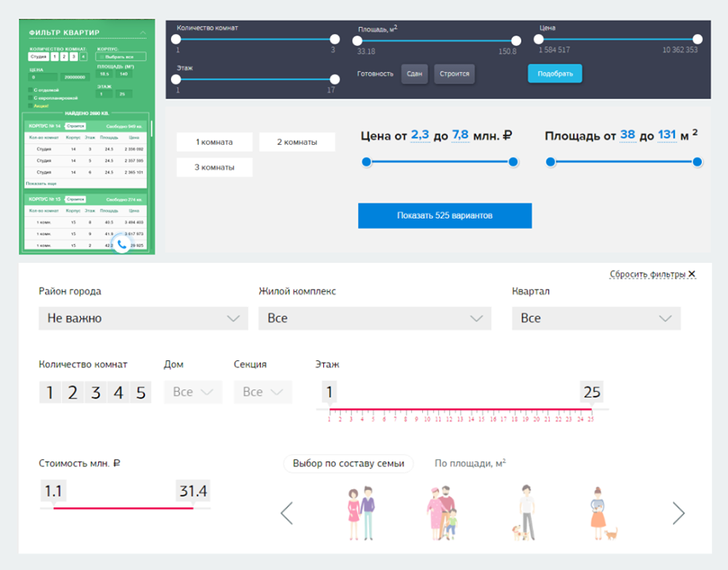Enable the «С отделкой» checkbox

(x=31, y=90)
